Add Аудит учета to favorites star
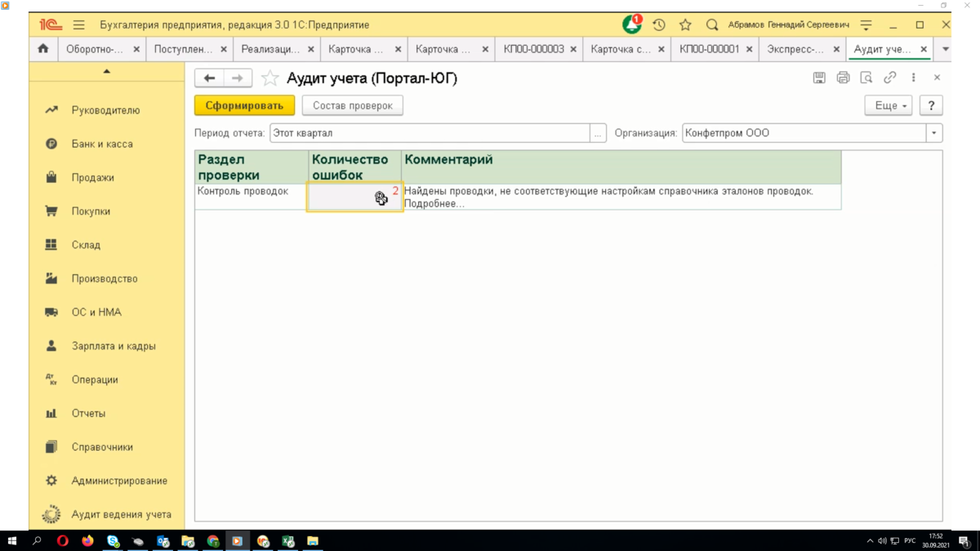This screenshot has height=551, width=980. tap(269, 78)
